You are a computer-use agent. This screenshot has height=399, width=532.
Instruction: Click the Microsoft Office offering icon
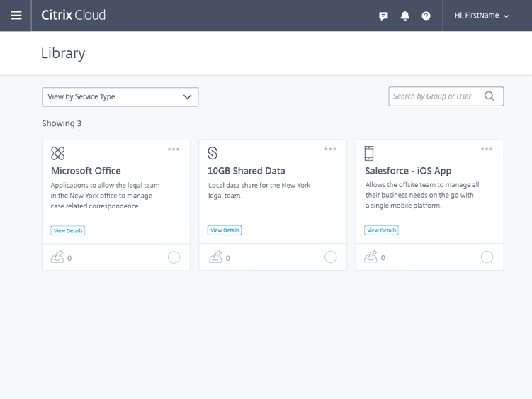(57, 153)
